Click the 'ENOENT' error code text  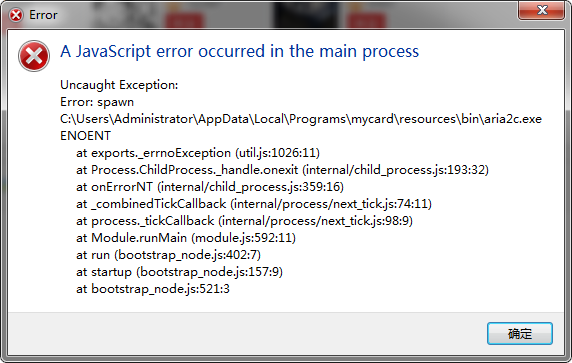[x=85, y=136]
